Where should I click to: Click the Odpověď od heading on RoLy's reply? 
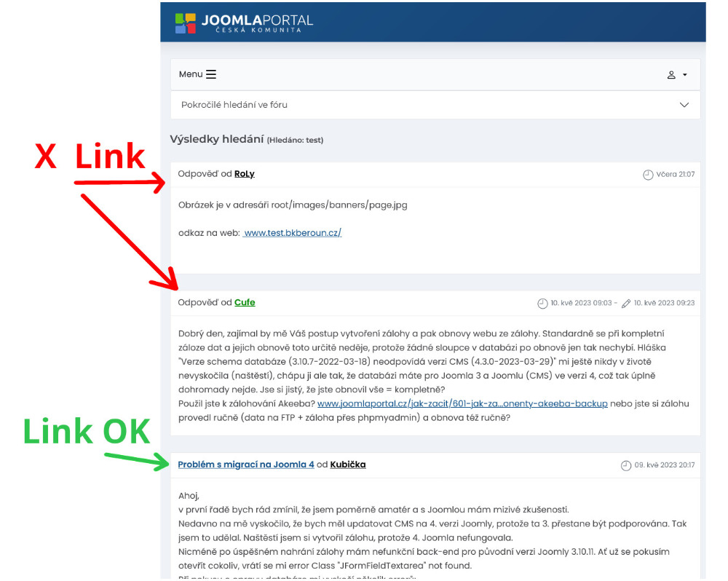click(205, 174)
